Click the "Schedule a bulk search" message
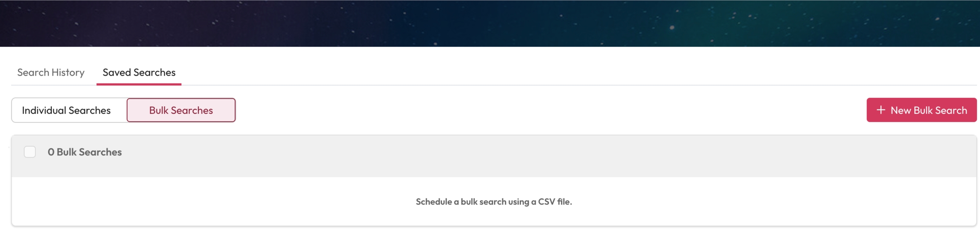 (493, 202)
